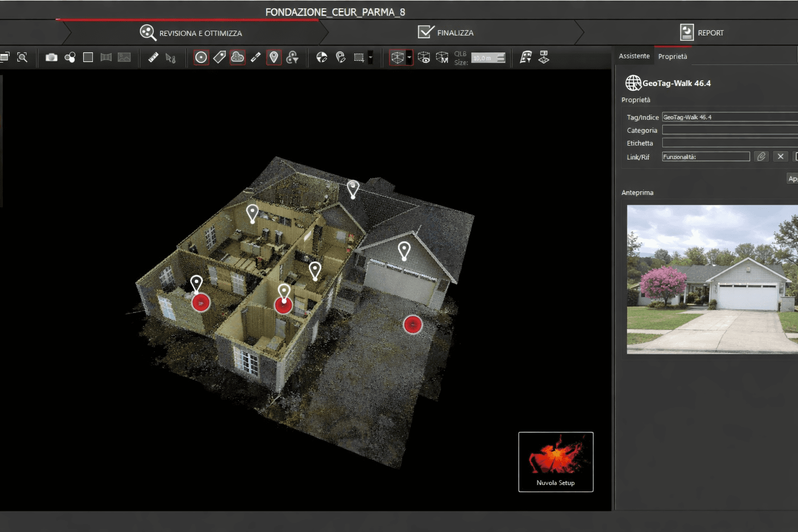Toggle geotag location pin visibility
Screen dimensions: 798x532
click(274, 57)
